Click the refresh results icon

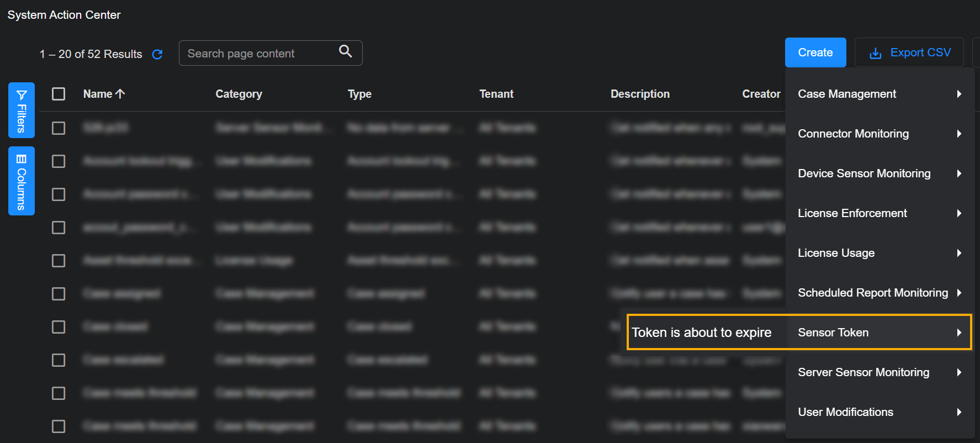[157, 54]
